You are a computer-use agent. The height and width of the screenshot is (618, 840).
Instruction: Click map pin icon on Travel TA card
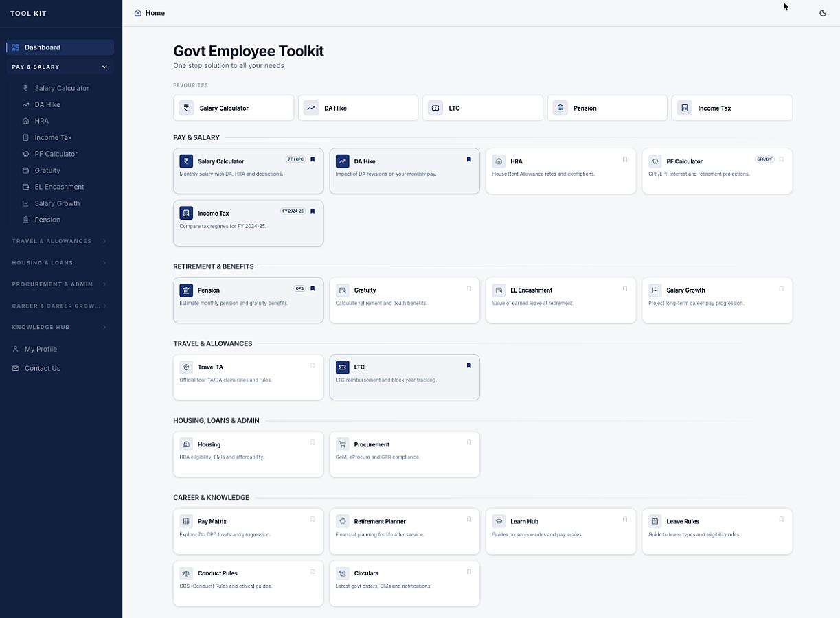click(186, 367)
